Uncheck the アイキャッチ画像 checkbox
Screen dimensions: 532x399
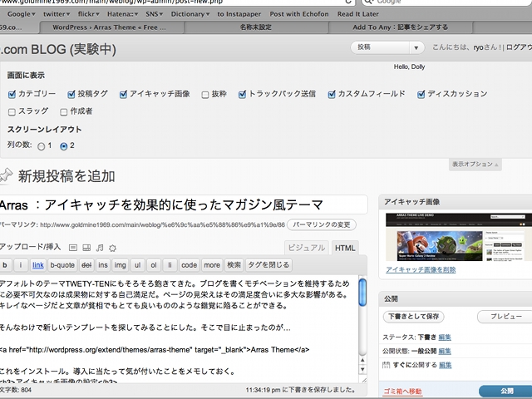point(123,94)
